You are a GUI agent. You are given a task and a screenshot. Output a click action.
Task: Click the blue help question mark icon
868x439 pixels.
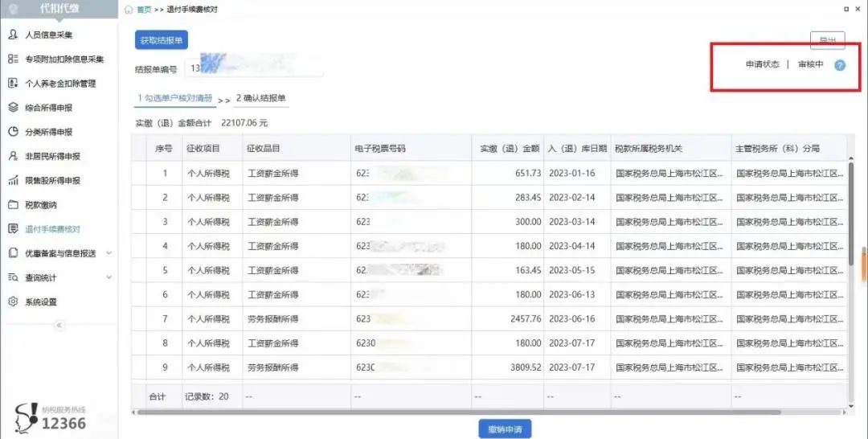click(x=840, y=65)
